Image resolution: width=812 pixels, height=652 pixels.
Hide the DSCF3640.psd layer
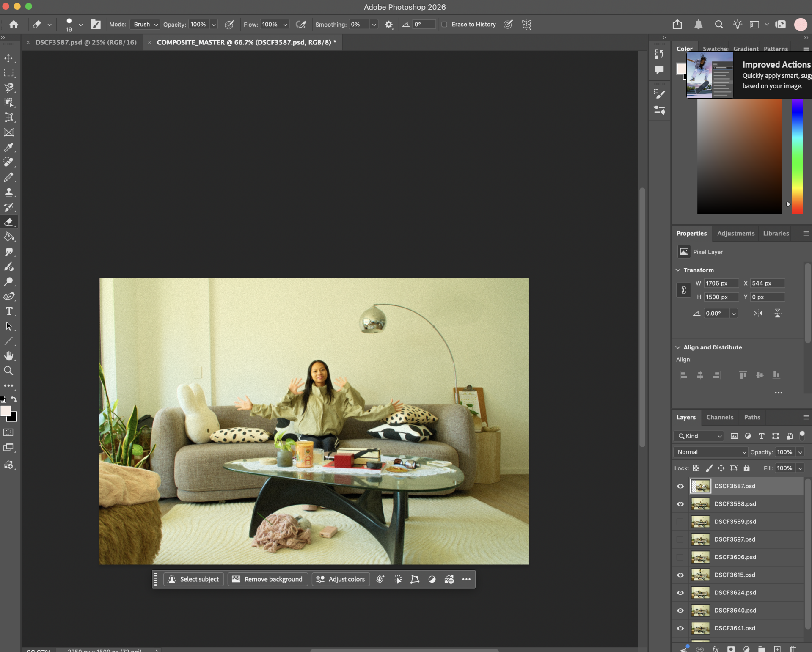click(x=680, y=611)
